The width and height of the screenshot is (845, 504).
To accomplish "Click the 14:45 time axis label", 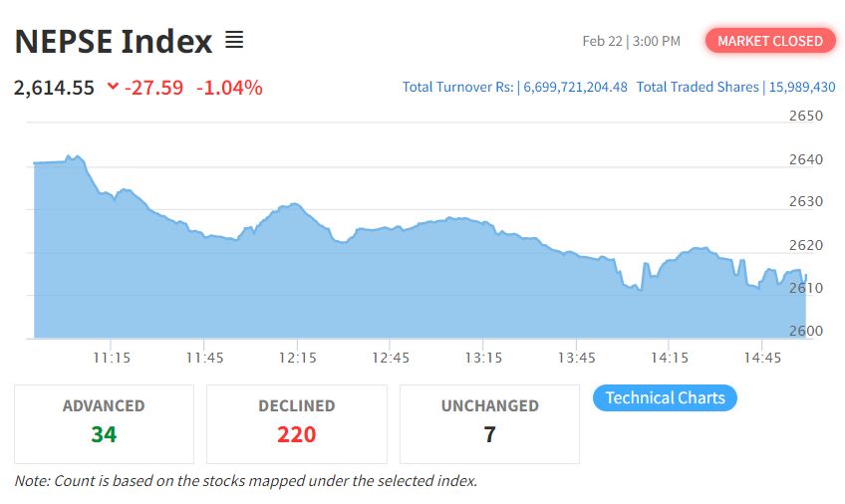I will point(762,357).
